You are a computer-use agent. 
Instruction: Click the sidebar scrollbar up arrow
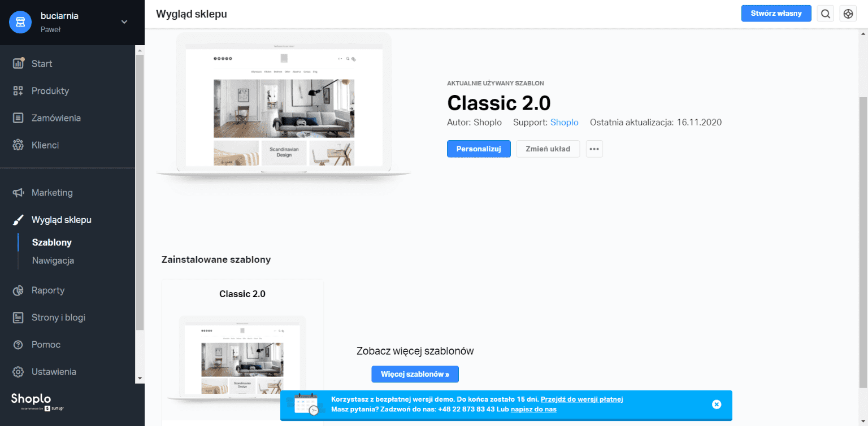pos(140,50)
